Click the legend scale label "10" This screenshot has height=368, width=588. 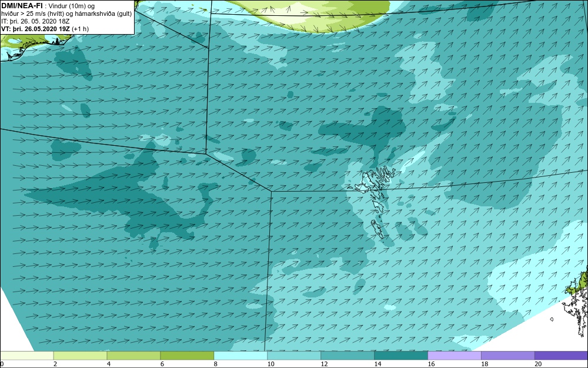coord(270,364)
